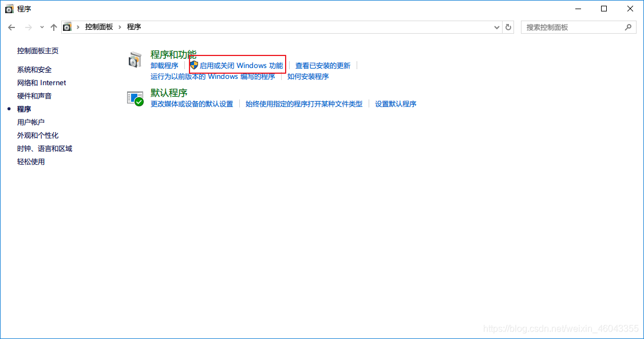
Task: Select 程序 in the left sidebar
Action: coord(24,109)
